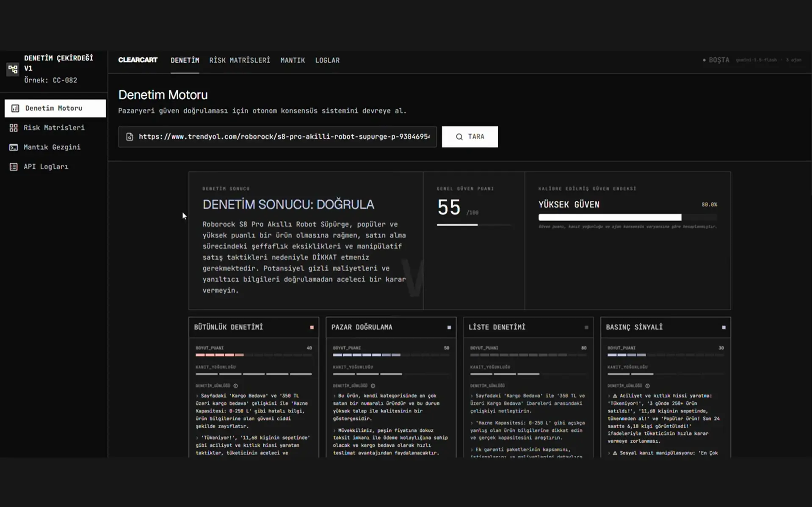The height and width of the screenshot is (507, 812).
Task: Switch to the RİSK MATRİSLERİ tab
Action: (240, 60)
